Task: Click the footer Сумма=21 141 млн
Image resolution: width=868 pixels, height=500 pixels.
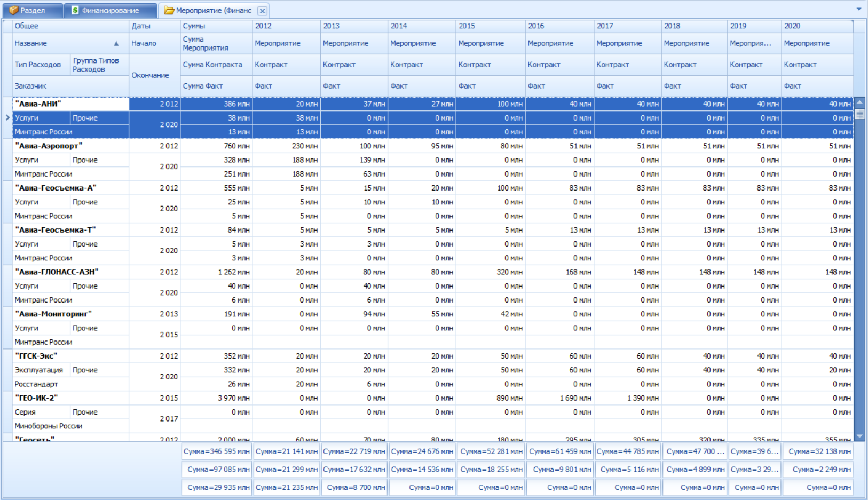Action: click(x=287, y=451)
